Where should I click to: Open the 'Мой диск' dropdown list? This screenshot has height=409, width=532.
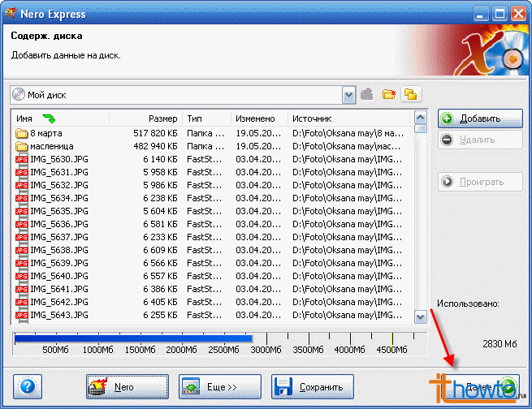348,94
